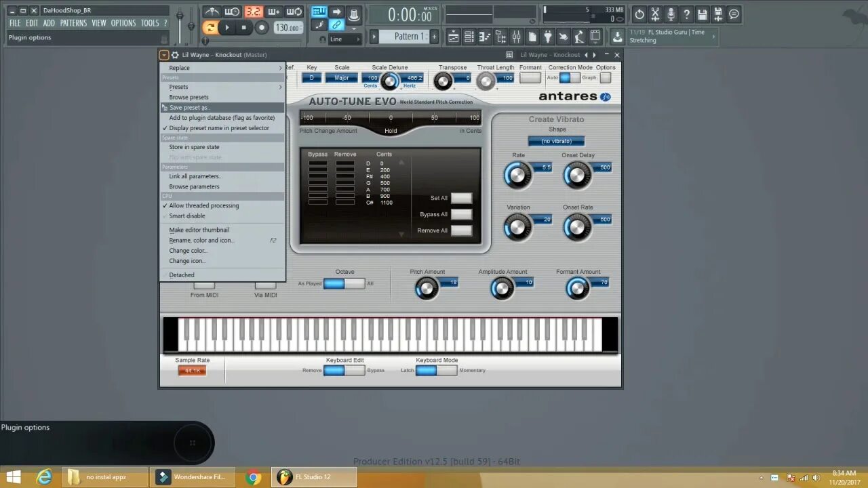Screen dimensions: 868x488
Task: Open the Replace submenu
Action: click(x=222, y=68)
